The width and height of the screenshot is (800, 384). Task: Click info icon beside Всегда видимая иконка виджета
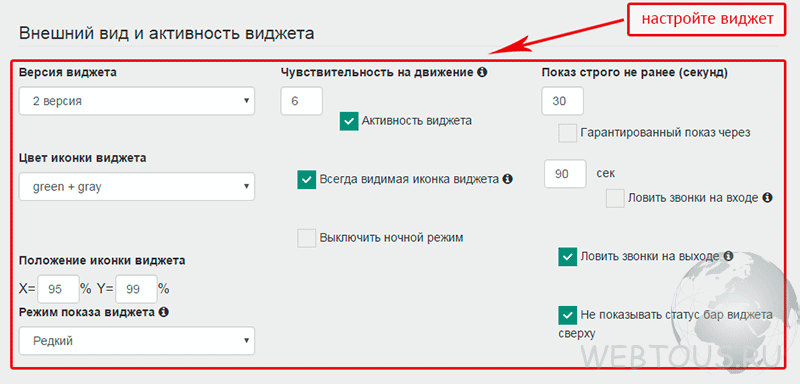coord(507,179)
